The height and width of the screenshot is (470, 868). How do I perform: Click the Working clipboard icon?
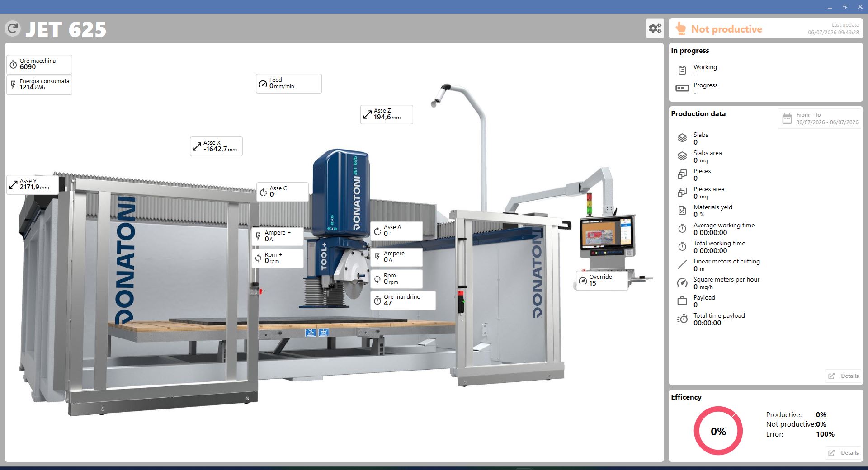click(x=682, y=70)
